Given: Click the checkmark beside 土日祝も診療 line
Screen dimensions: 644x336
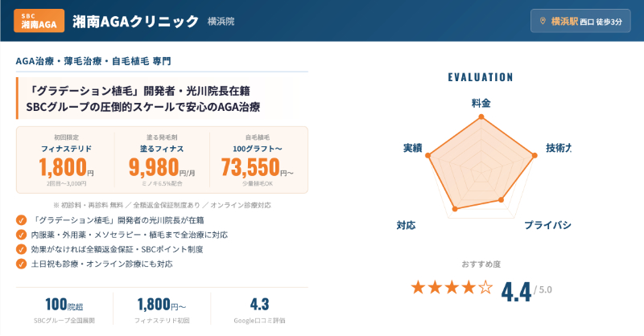Looking at the screenshot, I should [21, 264].
